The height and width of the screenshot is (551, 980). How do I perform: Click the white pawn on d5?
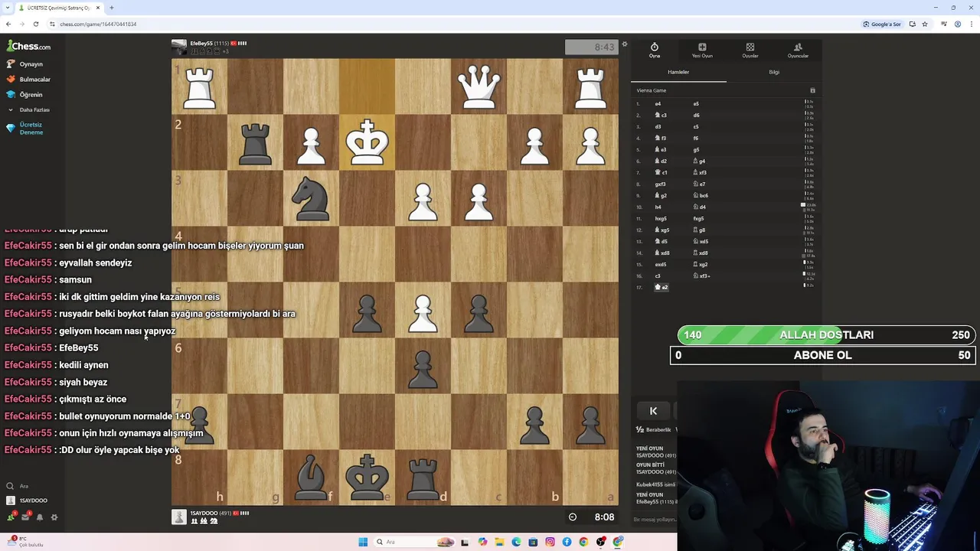(x=423, y=310)
